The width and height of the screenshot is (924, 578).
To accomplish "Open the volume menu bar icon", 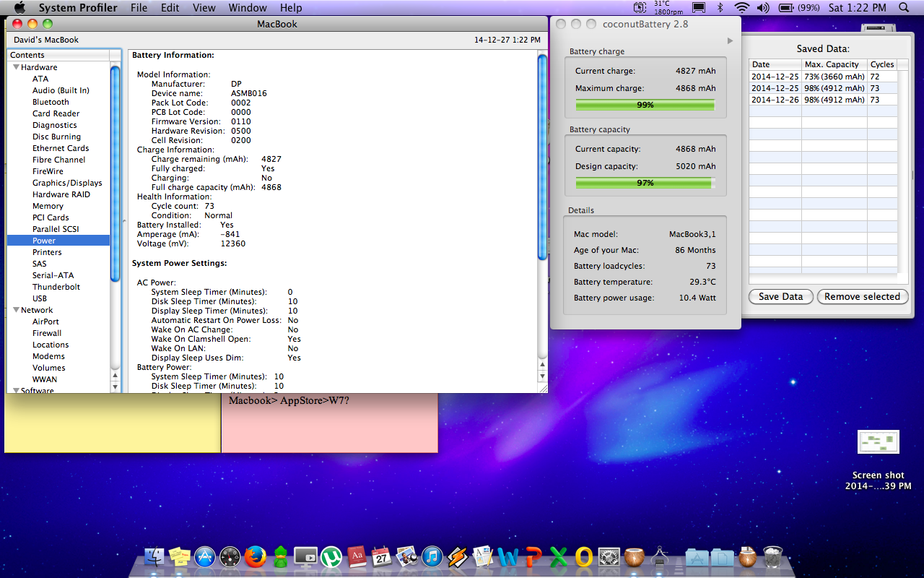I will tap(763, 8).
